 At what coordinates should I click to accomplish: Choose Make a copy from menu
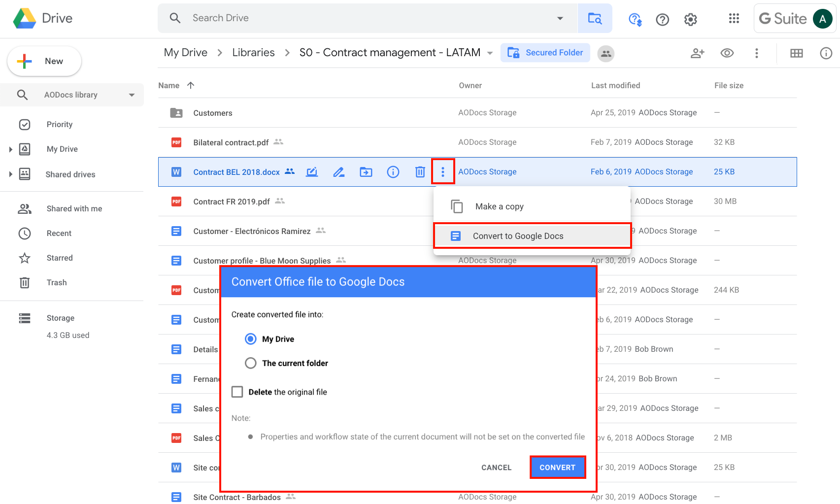click(532, 206)
